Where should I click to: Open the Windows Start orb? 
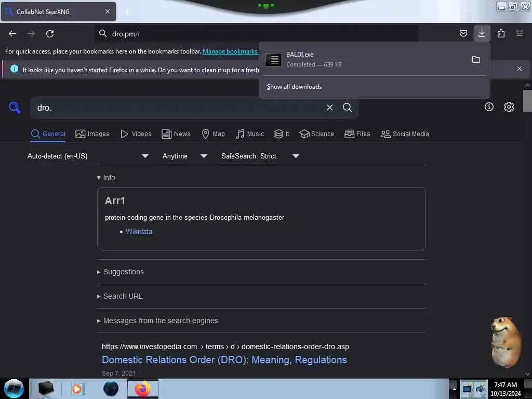pyautogui.click(x=14, y=389)
